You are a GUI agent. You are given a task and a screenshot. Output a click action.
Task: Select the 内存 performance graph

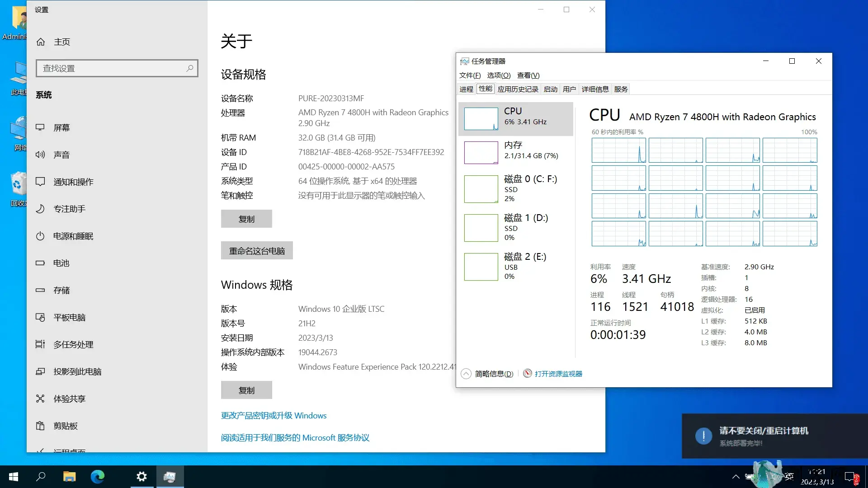[x=516, y=152]
